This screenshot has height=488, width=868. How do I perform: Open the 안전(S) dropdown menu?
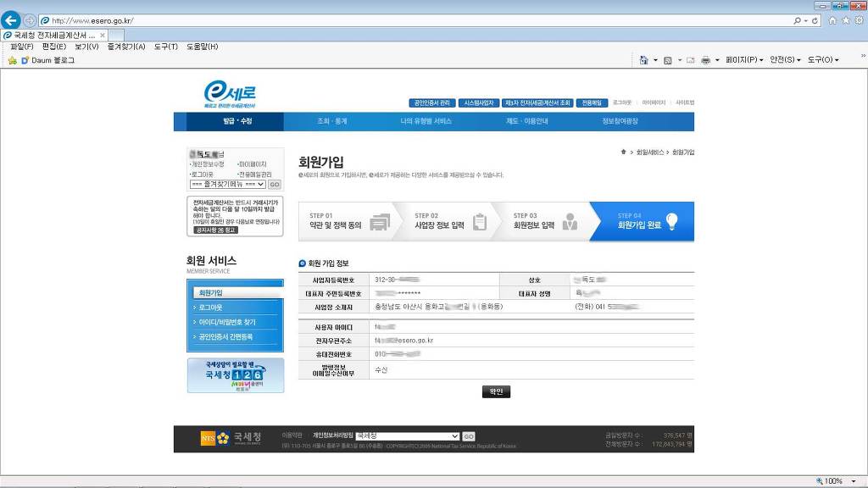(784, 60)
